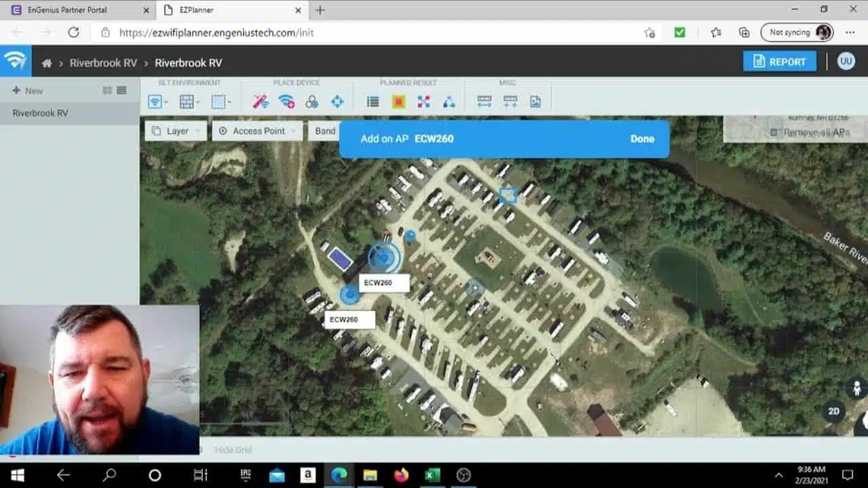868x488 pixels.
Task: Go to home via the house icon
Action: [x=47, y=63]
